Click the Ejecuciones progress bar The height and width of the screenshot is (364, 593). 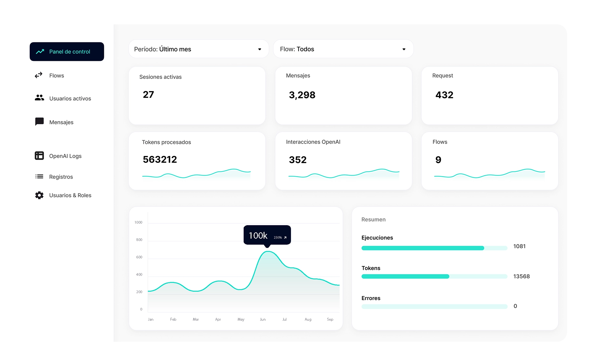[434, 248]
